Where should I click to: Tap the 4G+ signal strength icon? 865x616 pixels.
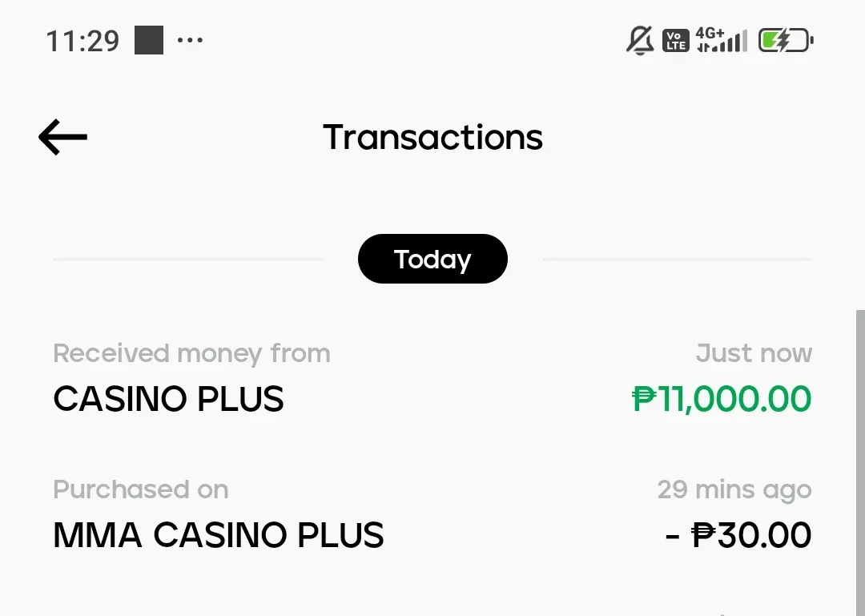click(722, 40)
